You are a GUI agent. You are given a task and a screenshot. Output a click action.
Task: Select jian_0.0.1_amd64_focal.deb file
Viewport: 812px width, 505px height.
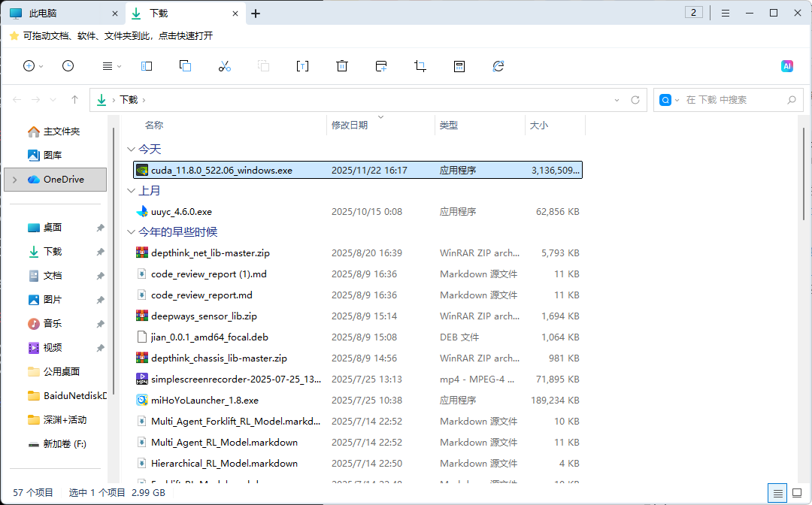358,337
